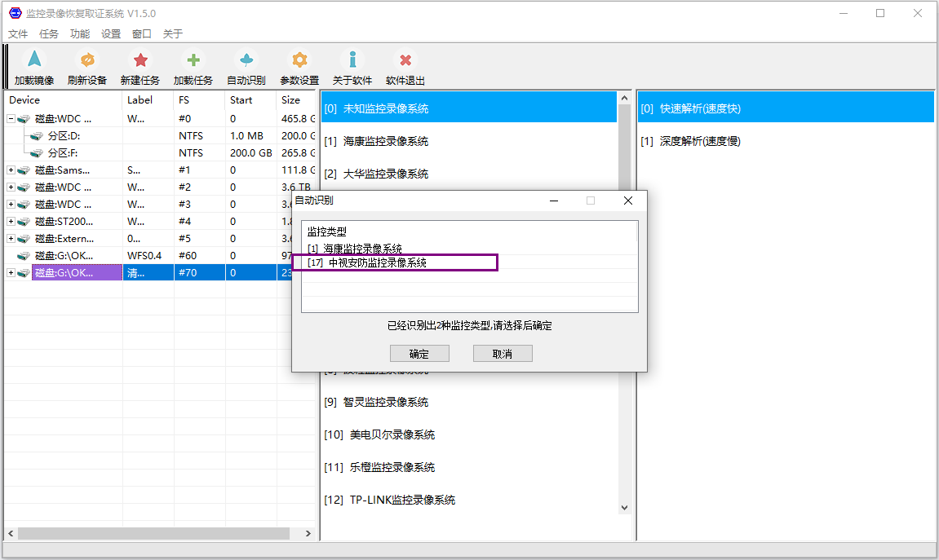939x560 pixels.
Task: Open 参数设置 parameter settings gear icon
Action: 299,60
